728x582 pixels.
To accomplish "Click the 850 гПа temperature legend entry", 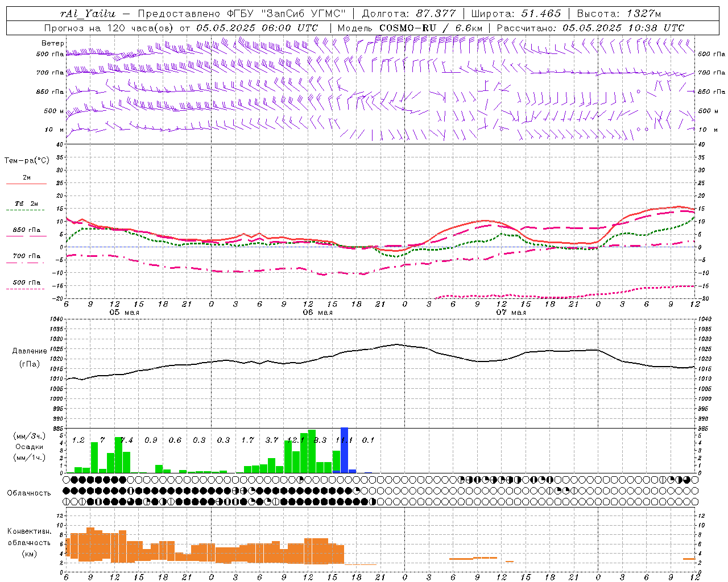I will click(27, 230).
